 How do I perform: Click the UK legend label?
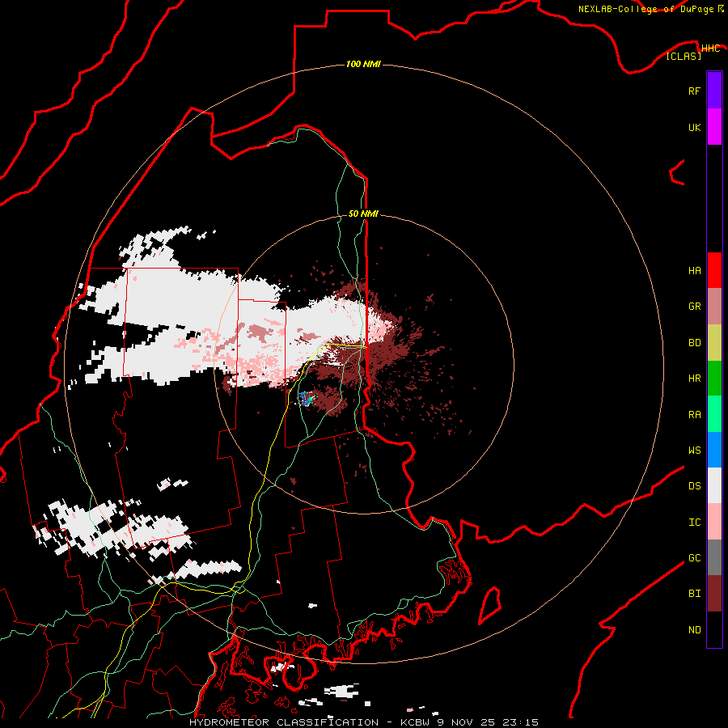(694, 127)
